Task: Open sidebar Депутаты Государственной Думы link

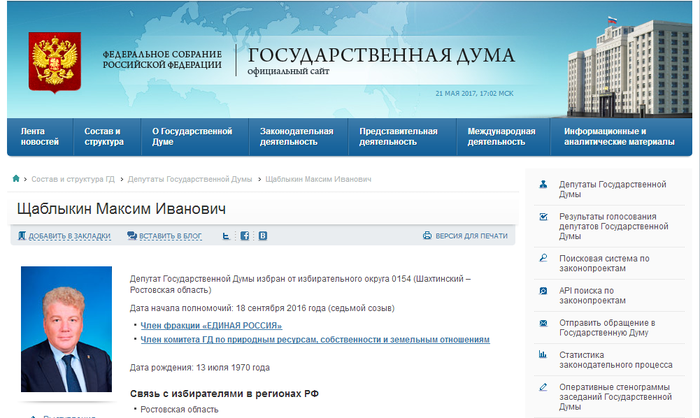Action: (612, 189)
